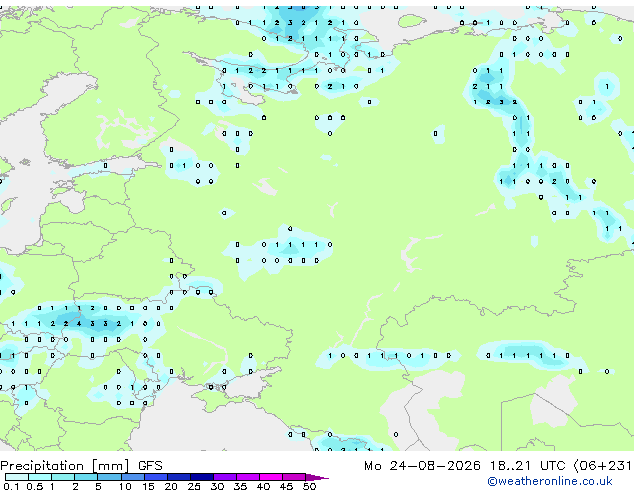Screen dimensions: 634x490
Task: Pick the 15 to 20 mm blue swatch
Action: click(155, 477)
